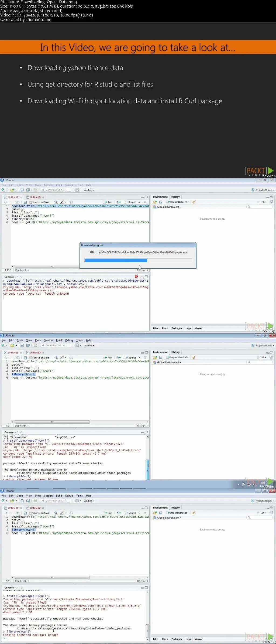Click Run button in 00:00:52 frame editor
Screen dimensions: 276x644
108,202
